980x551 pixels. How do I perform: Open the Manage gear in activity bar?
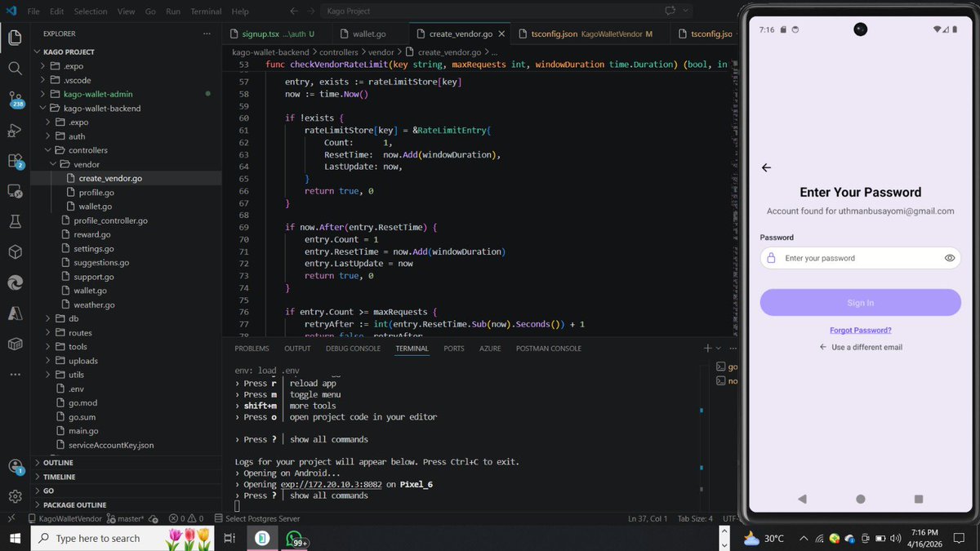(15, 496)
